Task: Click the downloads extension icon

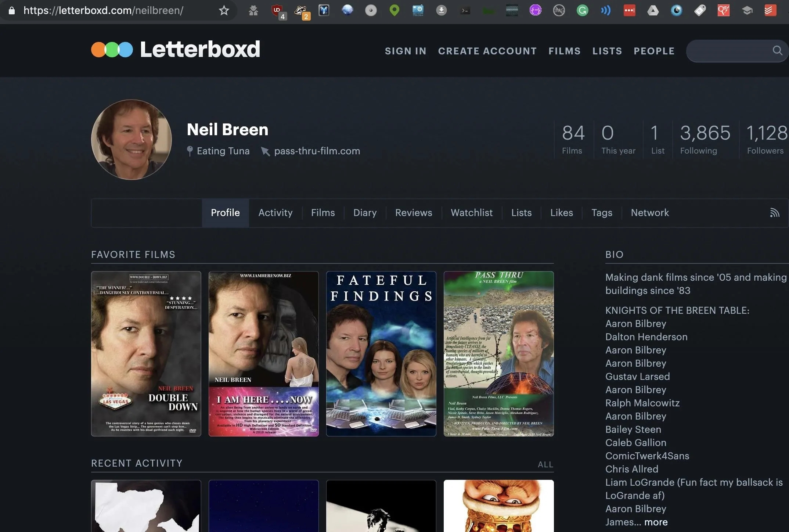Action: point(441,10)
